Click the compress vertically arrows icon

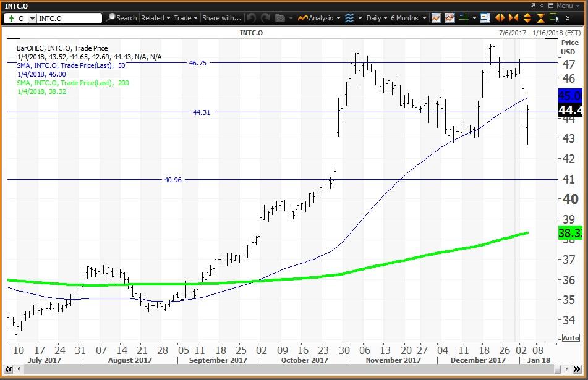(541, 18)
